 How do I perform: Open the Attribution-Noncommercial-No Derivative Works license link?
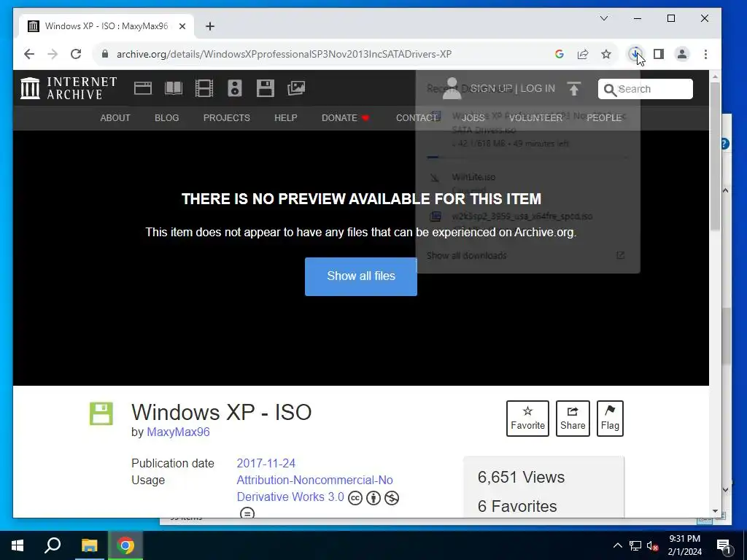(315, 489)
